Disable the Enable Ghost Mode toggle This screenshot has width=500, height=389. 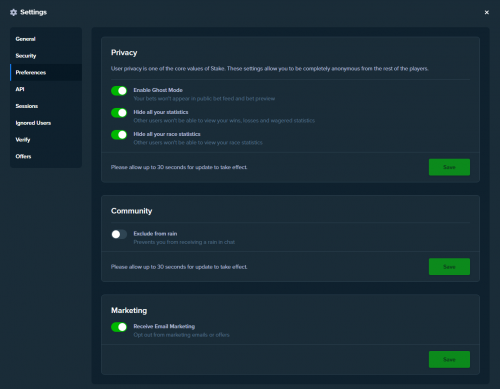(119, 91)
